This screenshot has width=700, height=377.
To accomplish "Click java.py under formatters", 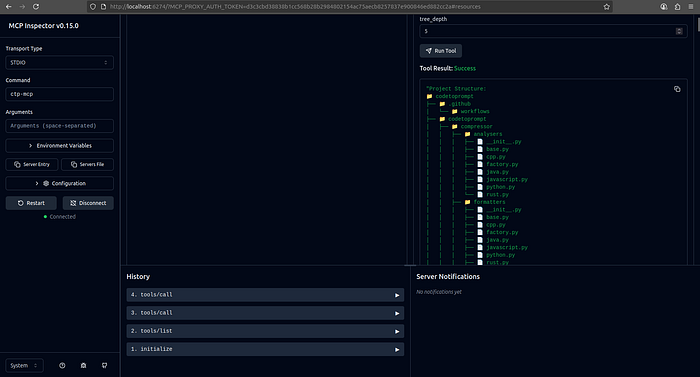I will pyautogui.click(x=493, y=240).
